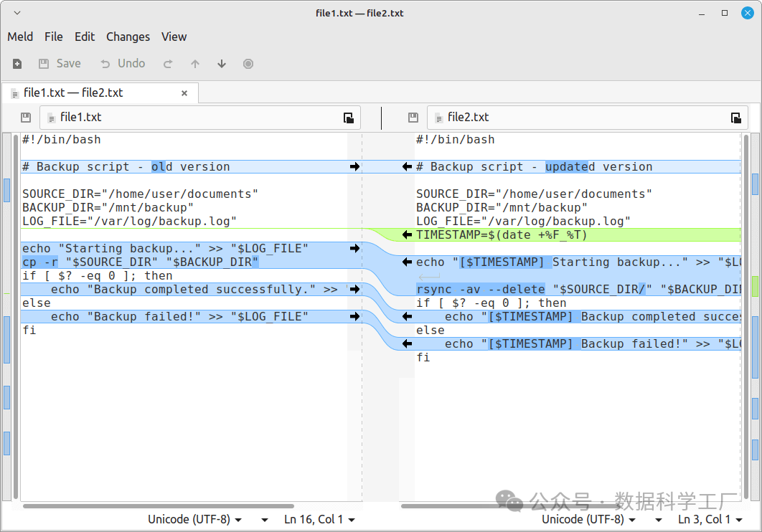
Task: Click the Save button in toolbar
Action: pos(60,64)
